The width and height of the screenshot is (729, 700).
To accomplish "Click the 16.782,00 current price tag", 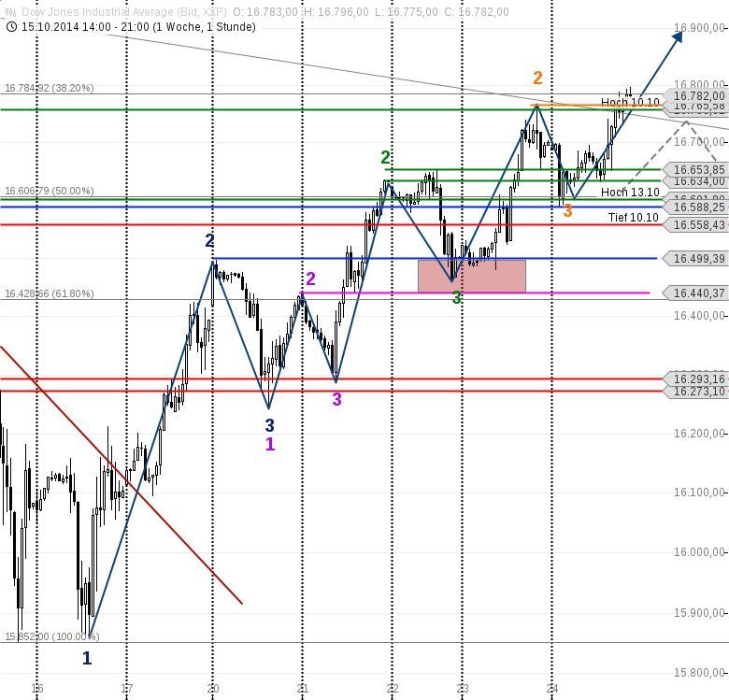I will click(x=697, y=95).
